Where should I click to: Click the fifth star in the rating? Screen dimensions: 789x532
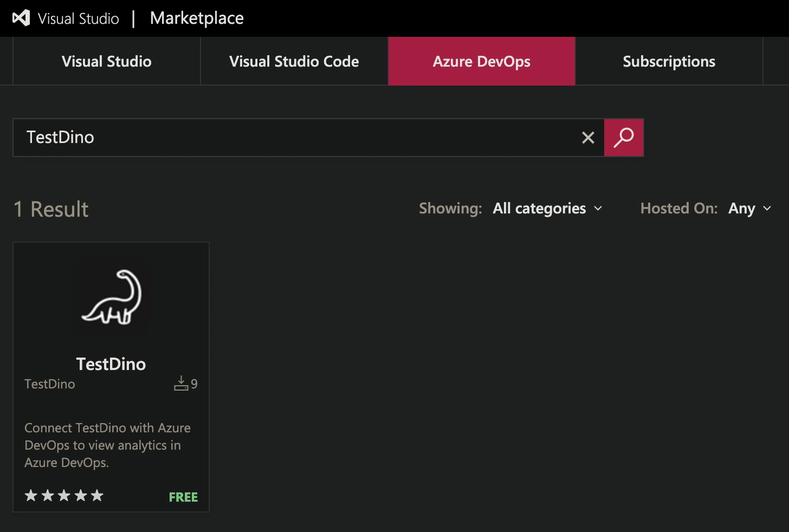pos(97,495)
